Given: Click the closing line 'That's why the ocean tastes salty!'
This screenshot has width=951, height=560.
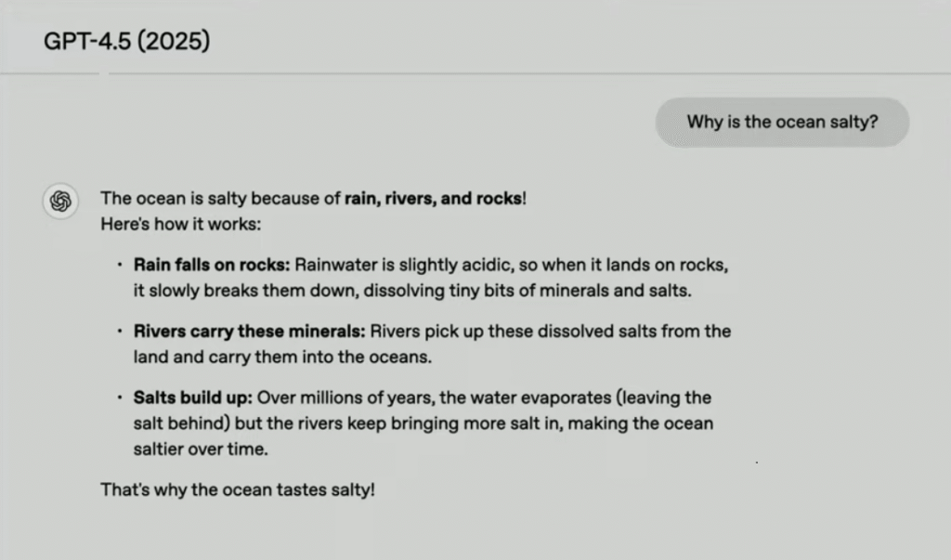Looking at the screenshot, I should [x=238, y=489].
